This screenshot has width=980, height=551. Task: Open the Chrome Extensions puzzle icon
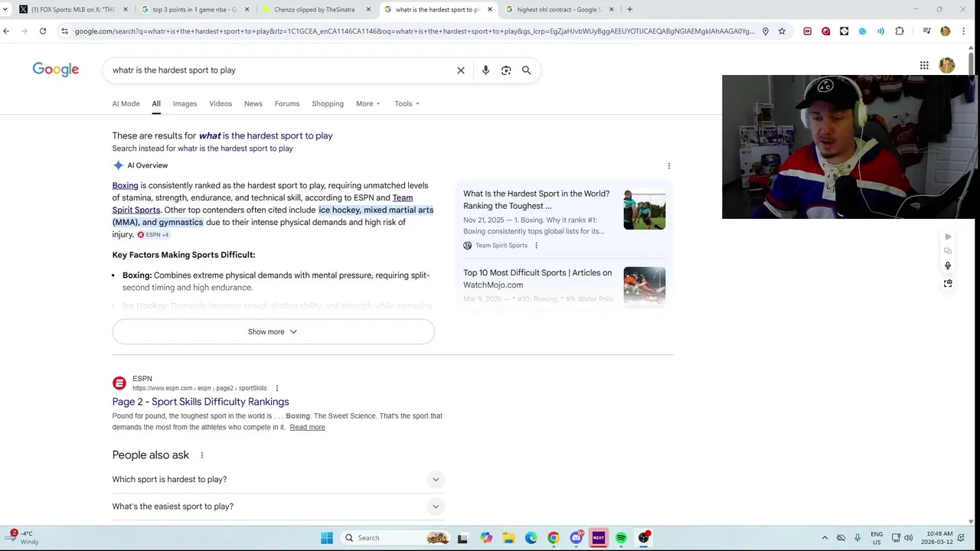(x=900, y=31)
